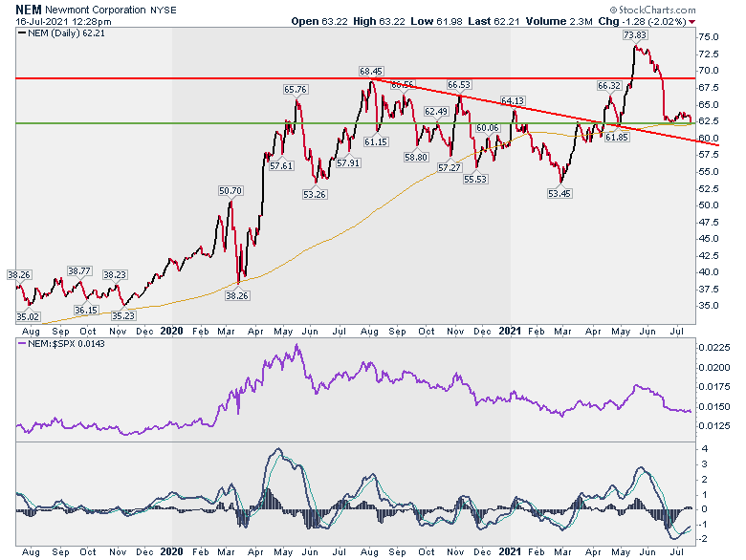
Task: Click the 62.49 price label
Action: [x=436, y=111]
